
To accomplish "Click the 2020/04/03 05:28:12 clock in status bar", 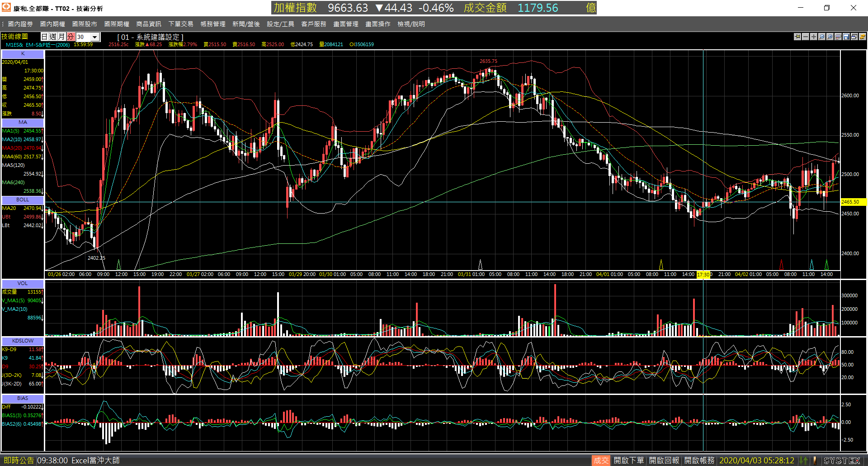I will 757,461.
